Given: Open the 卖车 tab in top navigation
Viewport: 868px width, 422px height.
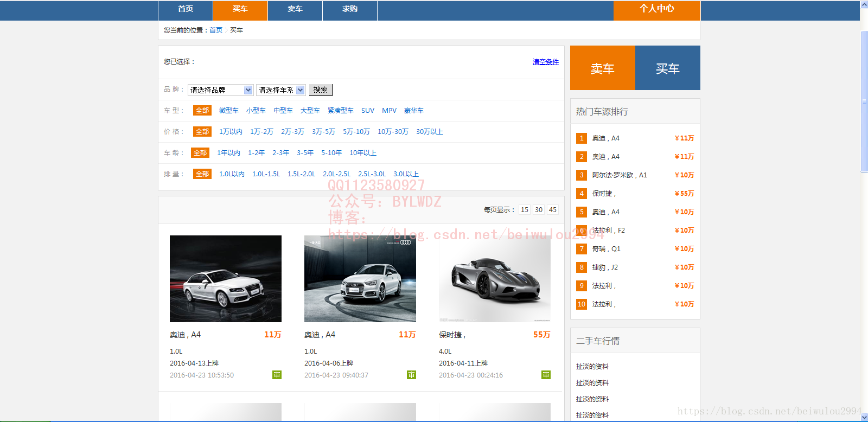Looking at the screenshot, I should click(x=295, y=9).
